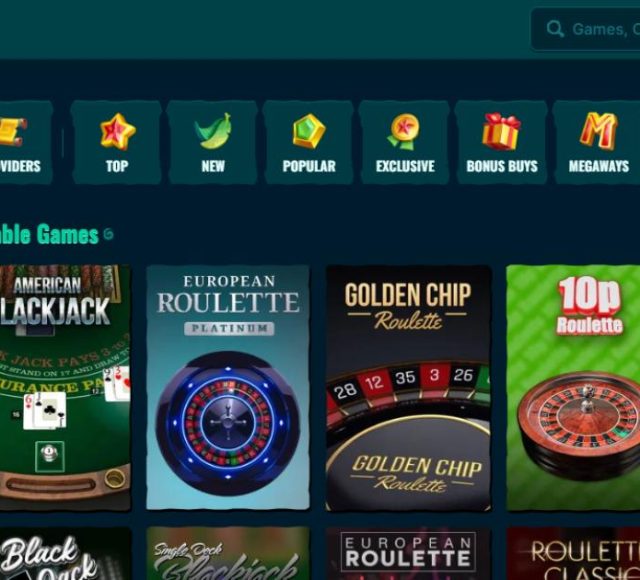Open the Table Games section heading
The image size is (640, 580).
tap(49, 235)
